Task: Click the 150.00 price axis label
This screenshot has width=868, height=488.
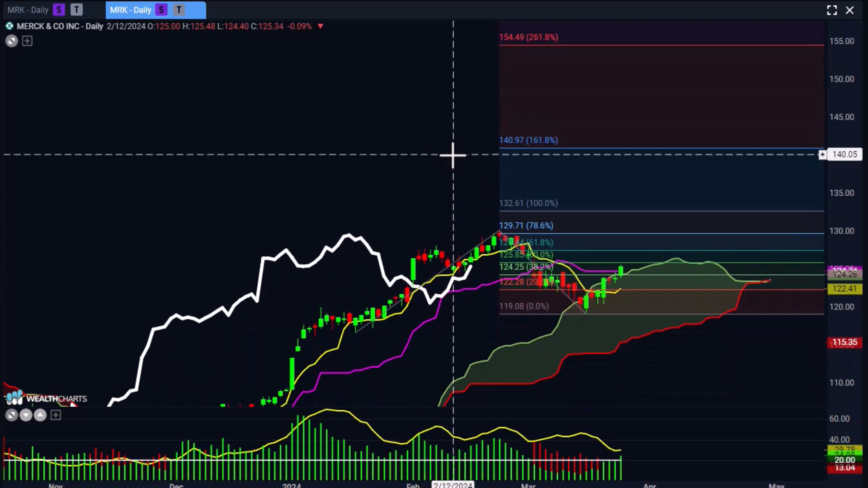Action: click(841, 79)
